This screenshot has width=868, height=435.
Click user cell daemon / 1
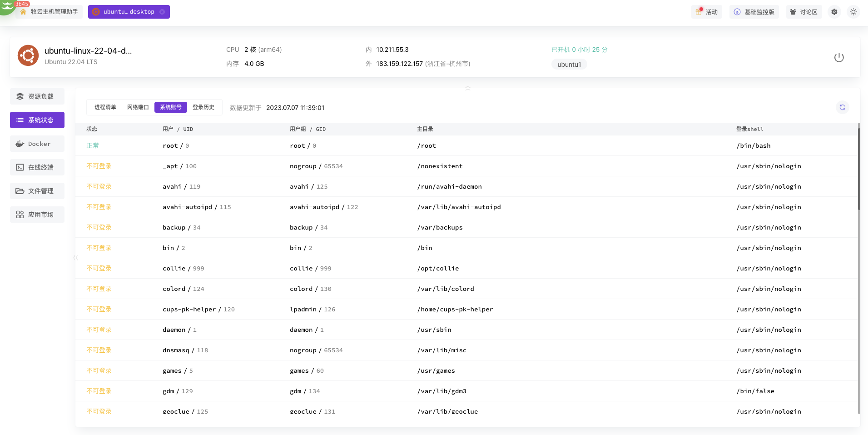(x=179, y=330)
